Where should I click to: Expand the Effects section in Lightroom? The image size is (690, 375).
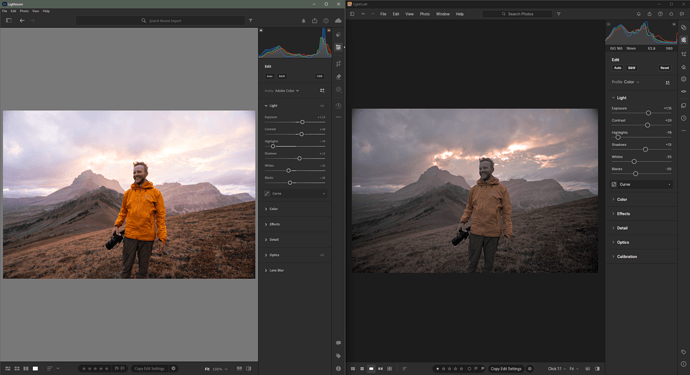tap(266, 224)
